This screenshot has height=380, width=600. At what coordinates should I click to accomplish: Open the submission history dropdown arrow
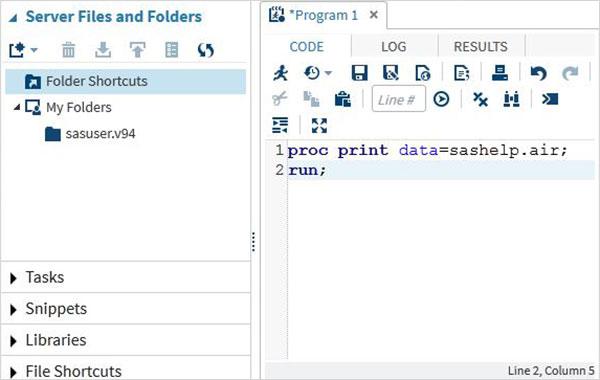click(x=328, y=73)
